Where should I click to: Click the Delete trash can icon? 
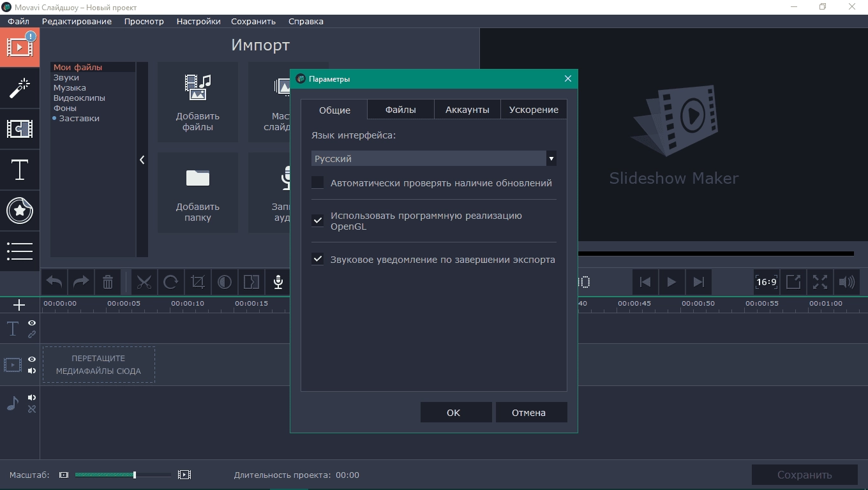coord(108,282)
